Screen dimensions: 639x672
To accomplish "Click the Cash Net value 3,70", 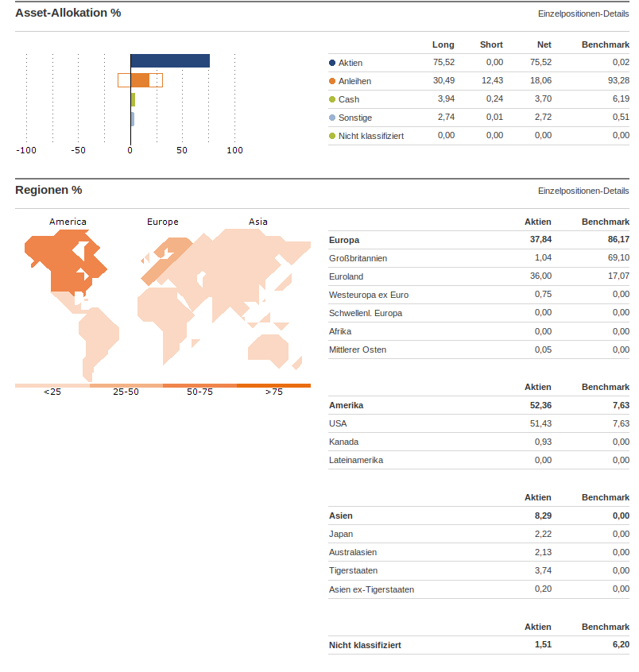I will tap(543, 98).
